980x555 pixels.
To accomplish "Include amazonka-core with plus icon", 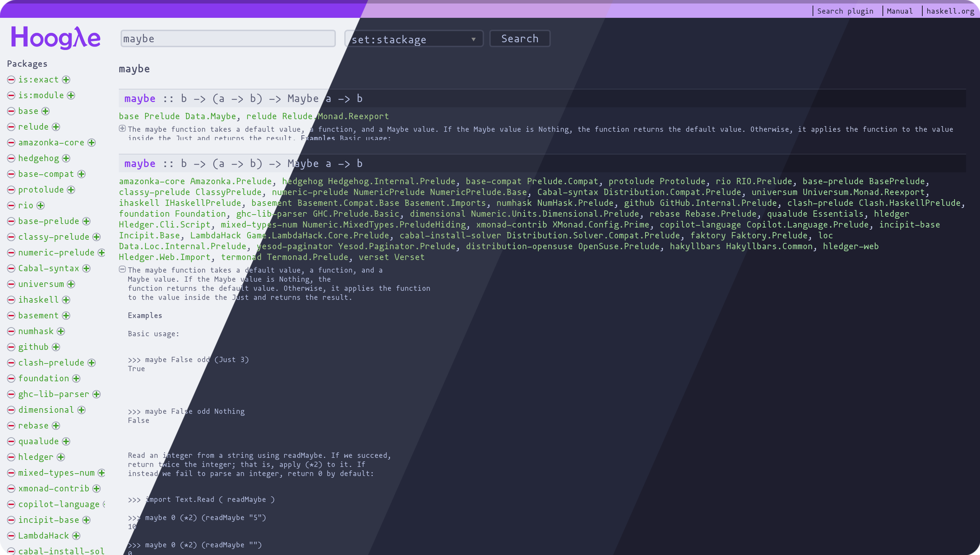I will point(92,143).
